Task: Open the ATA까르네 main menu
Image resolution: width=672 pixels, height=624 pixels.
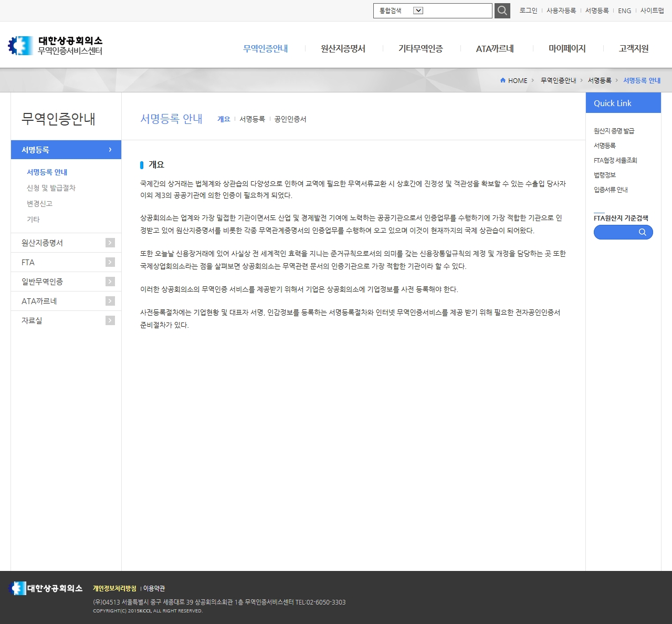Action: [x=495, y=48]
